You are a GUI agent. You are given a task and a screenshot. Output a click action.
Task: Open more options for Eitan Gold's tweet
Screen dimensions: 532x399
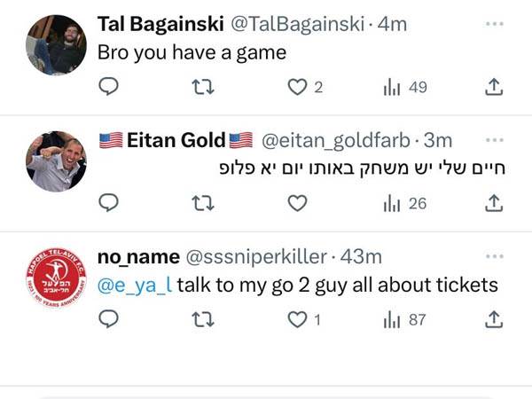coord(495,140)
